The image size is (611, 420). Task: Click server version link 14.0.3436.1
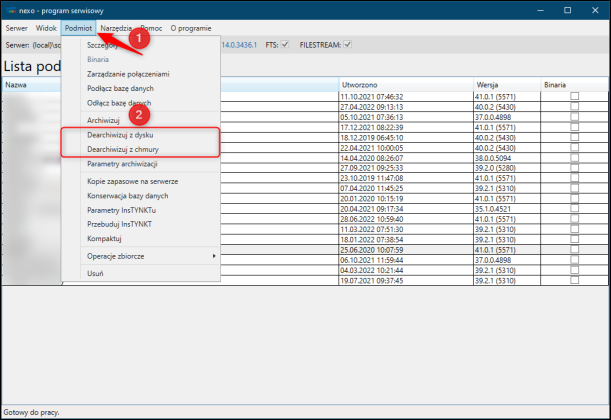tap(239, 45)
